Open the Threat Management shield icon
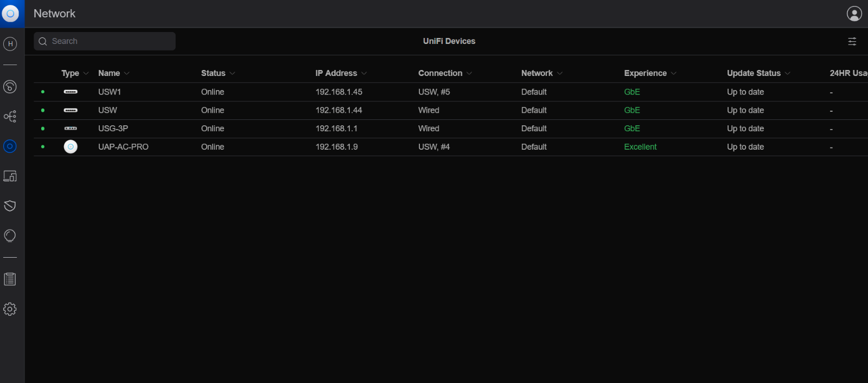Viewport: 868px width, 383px height. [10, 206]
